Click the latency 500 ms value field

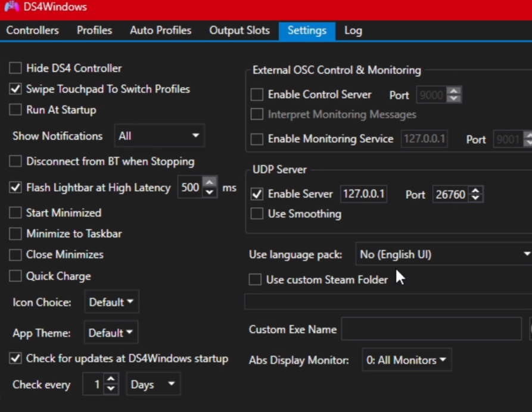[190, 187]
